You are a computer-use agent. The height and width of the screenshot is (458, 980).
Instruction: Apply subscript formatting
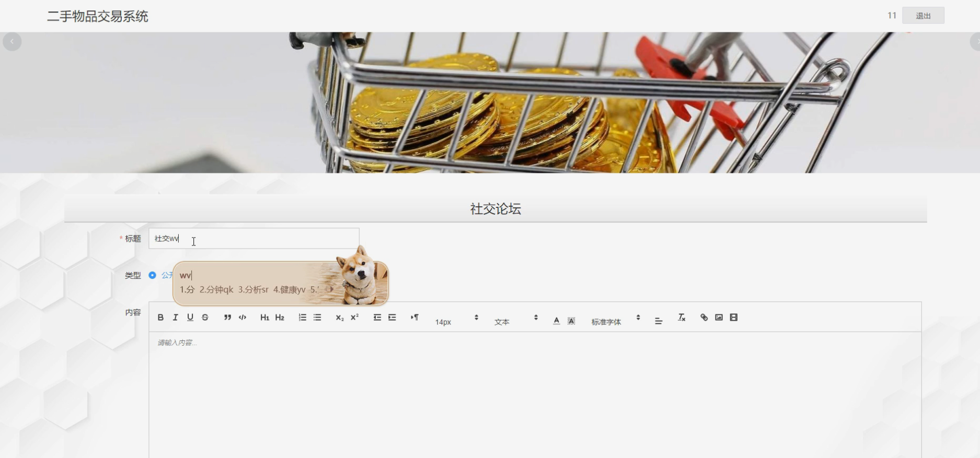point(340,318)
